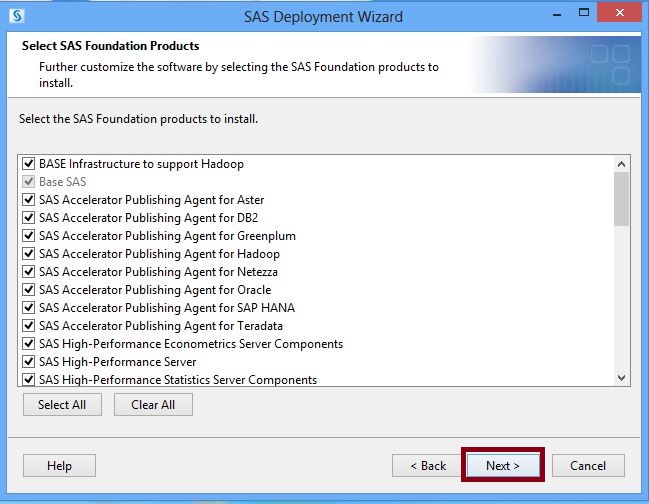Minimize the SAS Deployment Wizard window

[x=557, y=15]
